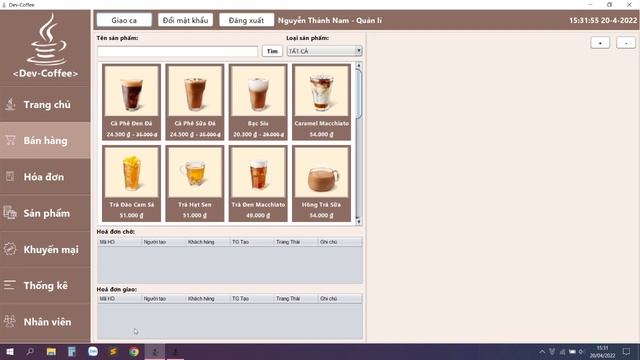Image resolution: width=640 pixels, height=360 pixels.
Task: Open Google Chrome from the taskbar
Action: click(134, 351)
